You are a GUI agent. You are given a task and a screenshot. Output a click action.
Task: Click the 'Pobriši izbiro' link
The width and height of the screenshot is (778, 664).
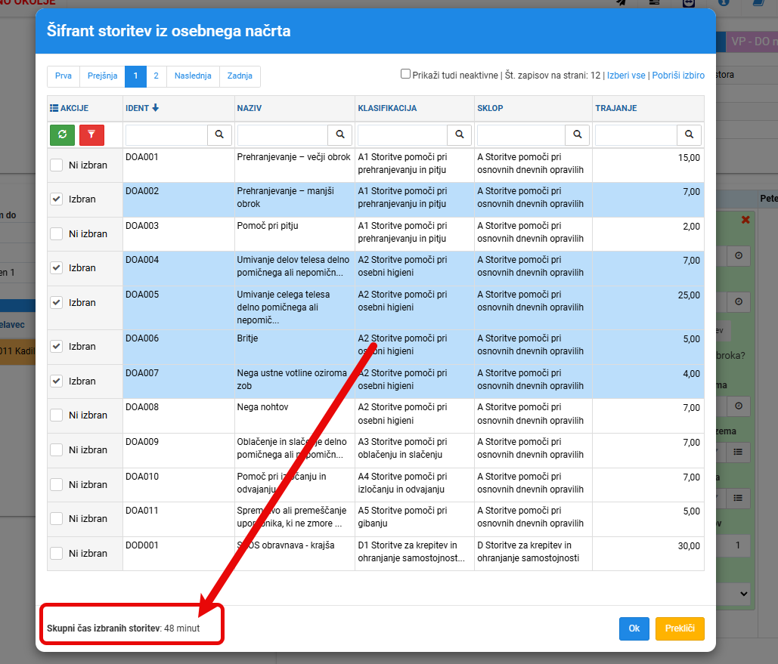pos(678,75)
